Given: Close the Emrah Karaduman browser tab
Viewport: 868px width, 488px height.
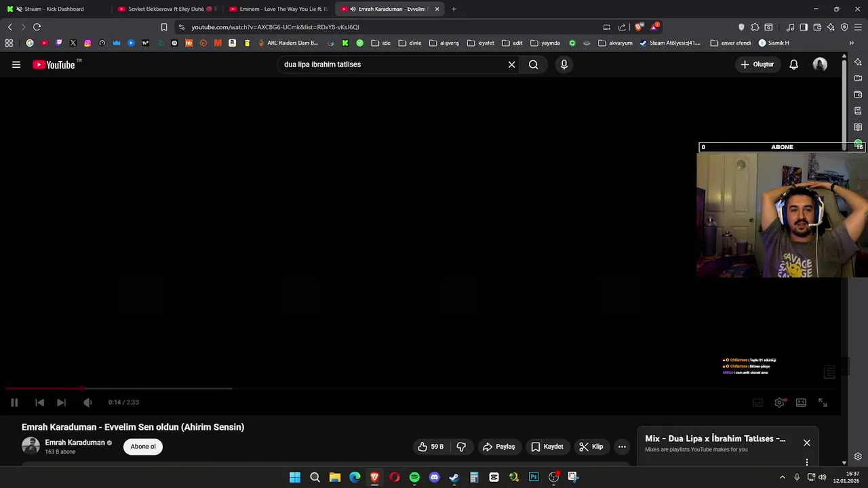Looking at the screenshot, I should 437,9.
